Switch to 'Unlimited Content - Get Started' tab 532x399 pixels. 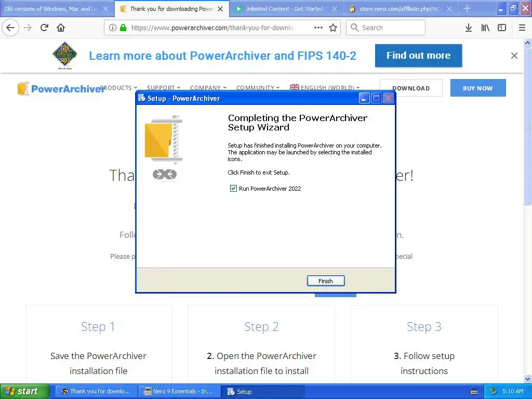(x=284, y=9)
